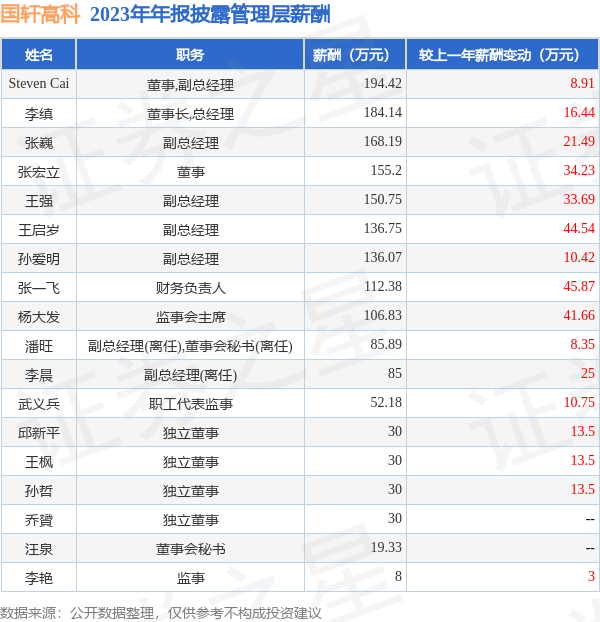Select the name 李缜
The image size is (600, 622).
(x=38, y=114)
